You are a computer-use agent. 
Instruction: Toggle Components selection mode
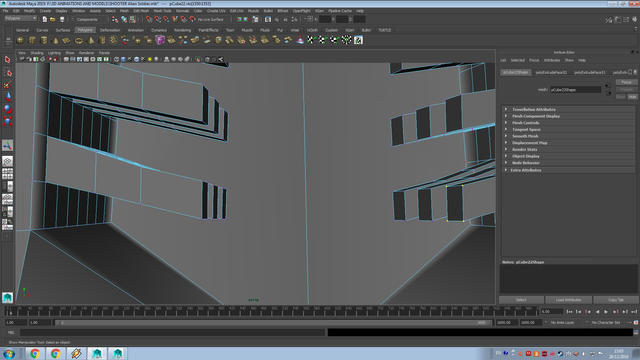point(87,20)
